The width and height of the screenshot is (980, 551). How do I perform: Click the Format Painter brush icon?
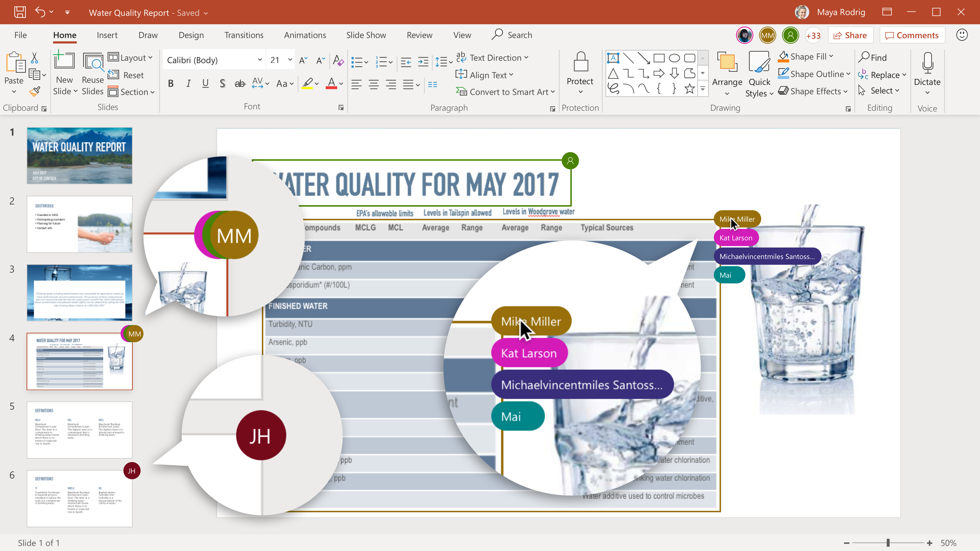tap(35, 92)
